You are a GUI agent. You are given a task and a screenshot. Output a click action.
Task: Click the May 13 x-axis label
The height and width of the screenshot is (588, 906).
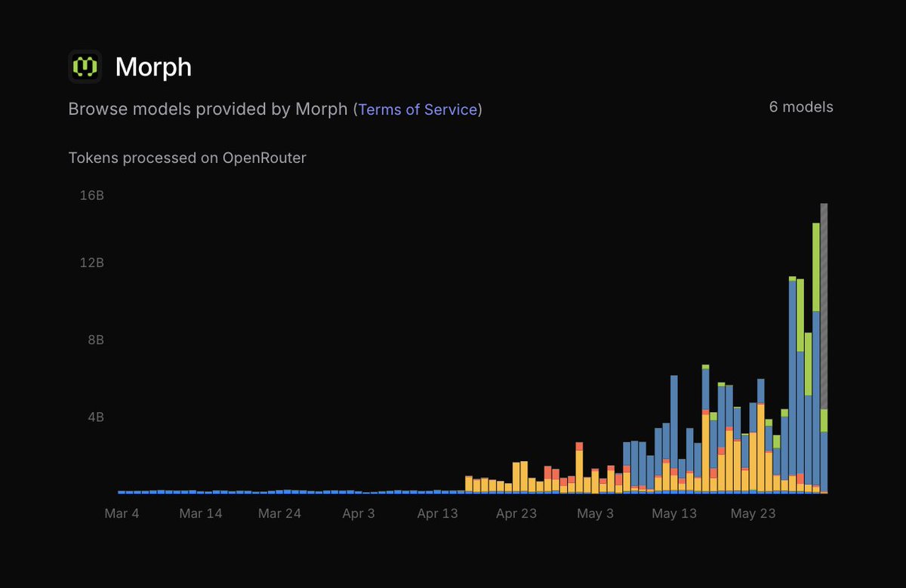click(674, 513)
